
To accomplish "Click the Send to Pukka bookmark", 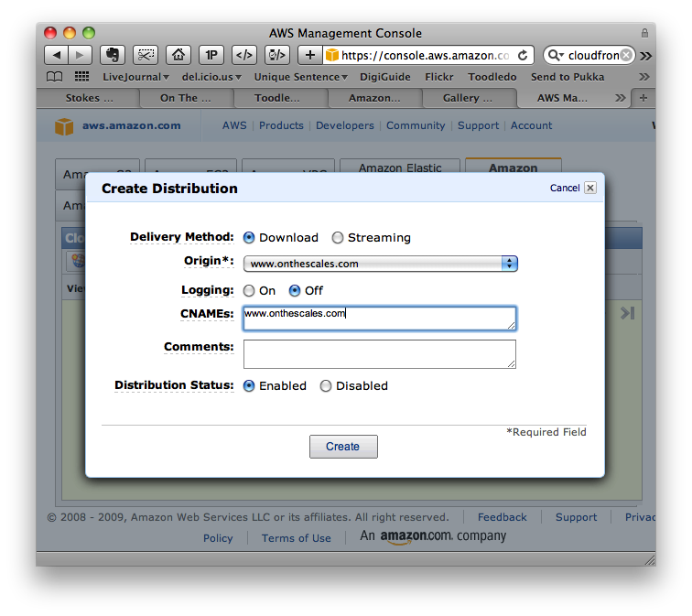I will coord(568,77).
